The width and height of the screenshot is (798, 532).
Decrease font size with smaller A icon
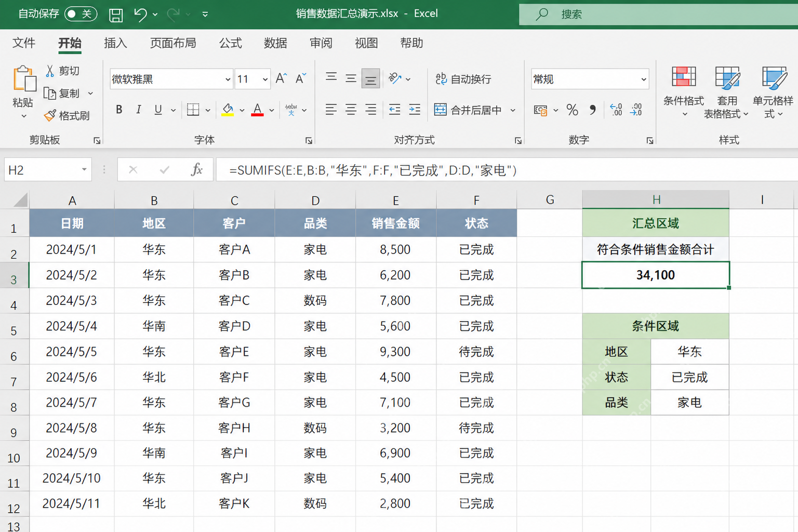(301, 78)
